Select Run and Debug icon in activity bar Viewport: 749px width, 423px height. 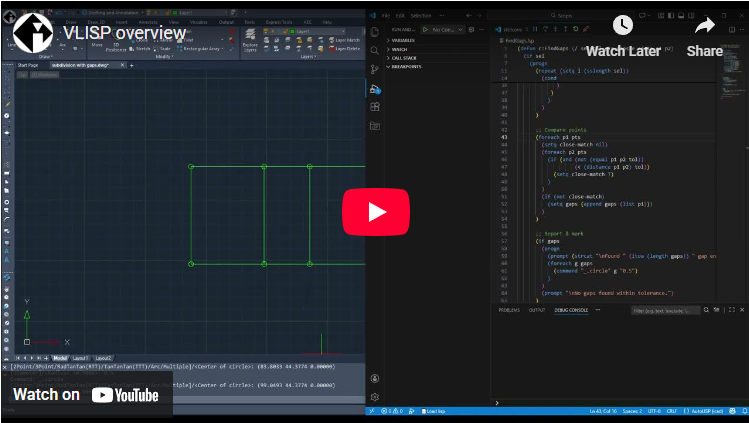pyautogui.click(x=375, y=88)
